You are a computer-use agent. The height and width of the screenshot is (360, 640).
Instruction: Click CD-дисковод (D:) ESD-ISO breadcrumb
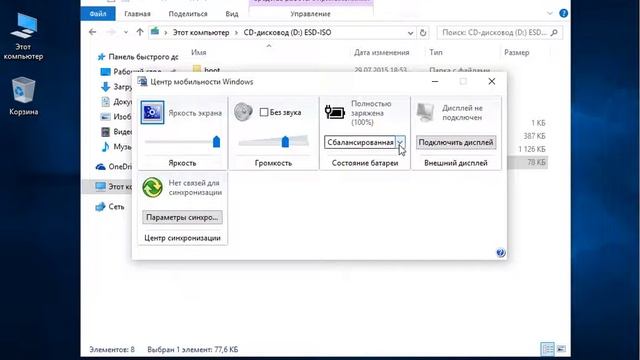coord(287,33)
